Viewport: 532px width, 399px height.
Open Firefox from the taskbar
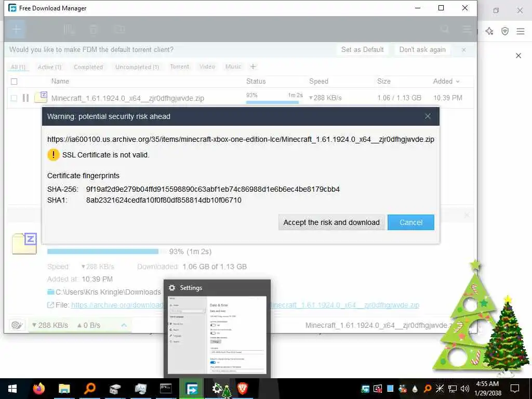coord(38,389)
